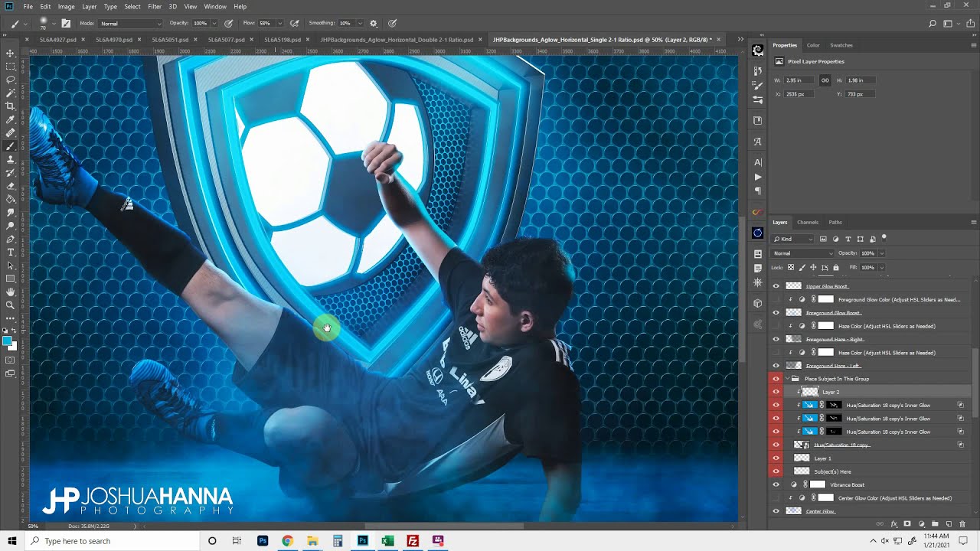Show the Center Glow Color adjustment layer
The image size is (980, 551).
coord(776,498)
